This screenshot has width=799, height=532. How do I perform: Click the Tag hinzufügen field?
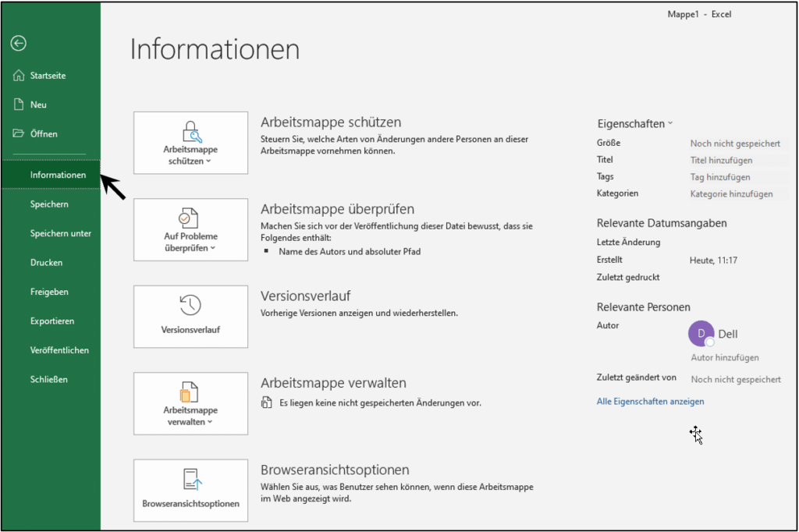click(737, 177)
